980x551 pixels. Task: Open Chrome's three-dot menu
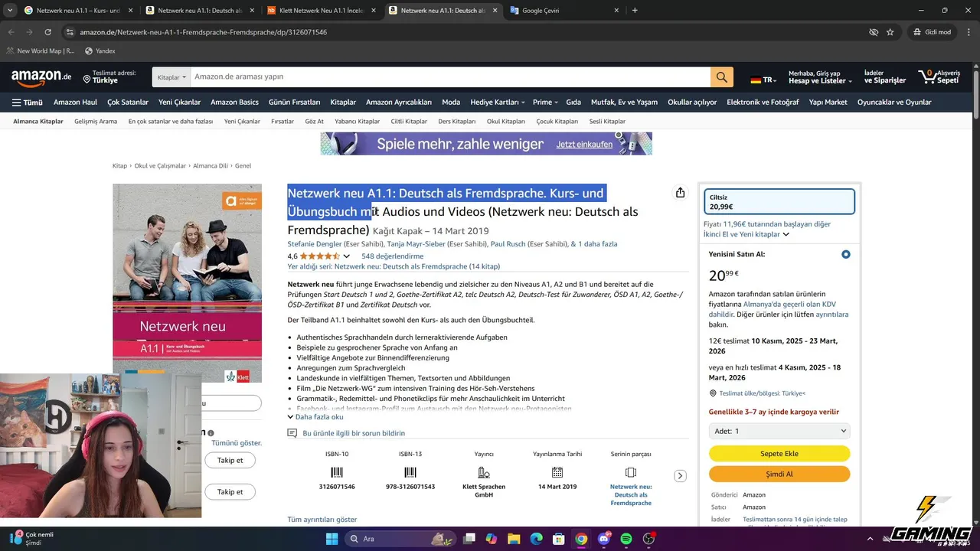(x=967, y=32)
